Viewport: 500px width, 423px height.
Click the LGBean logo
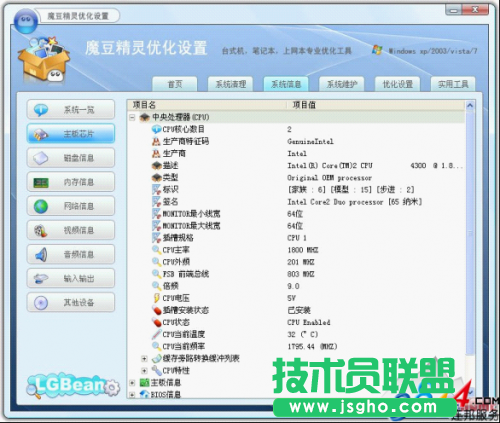[73, 386]
